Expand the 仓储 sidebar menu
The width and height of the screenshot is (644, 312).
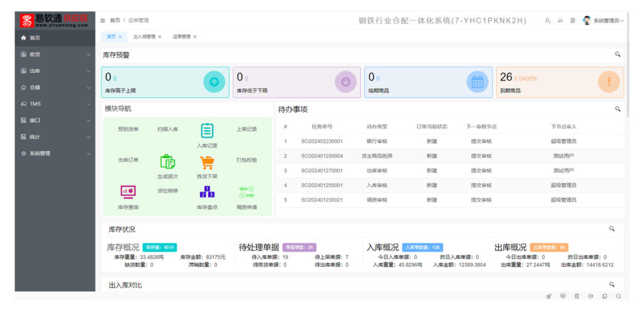(55, 87)
